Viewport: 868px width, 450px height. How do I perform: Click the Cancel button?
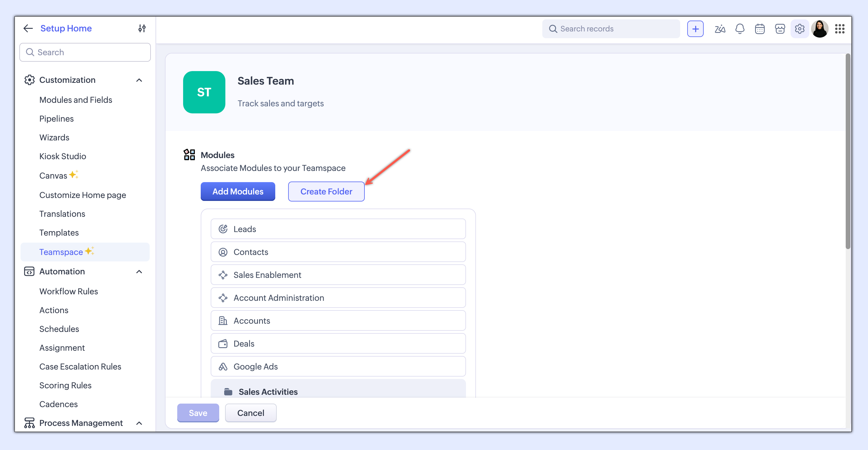pyautogui.click(x=250, y=413)
